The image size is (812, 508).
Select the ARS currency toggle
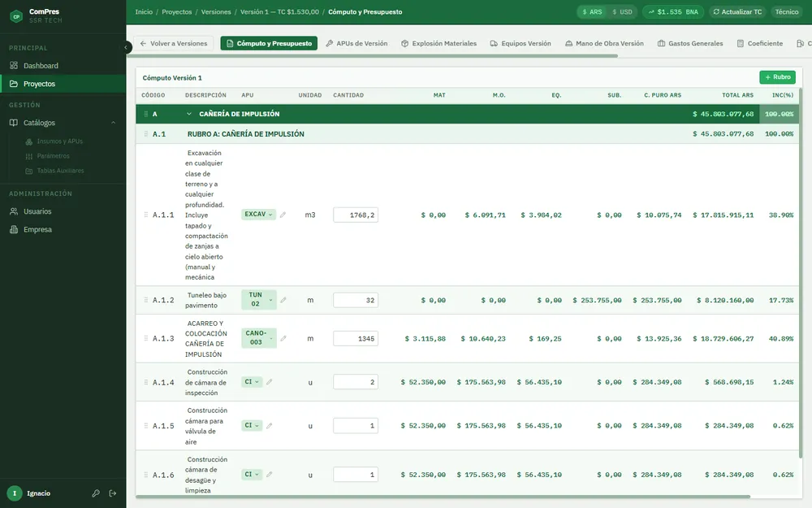593,12
